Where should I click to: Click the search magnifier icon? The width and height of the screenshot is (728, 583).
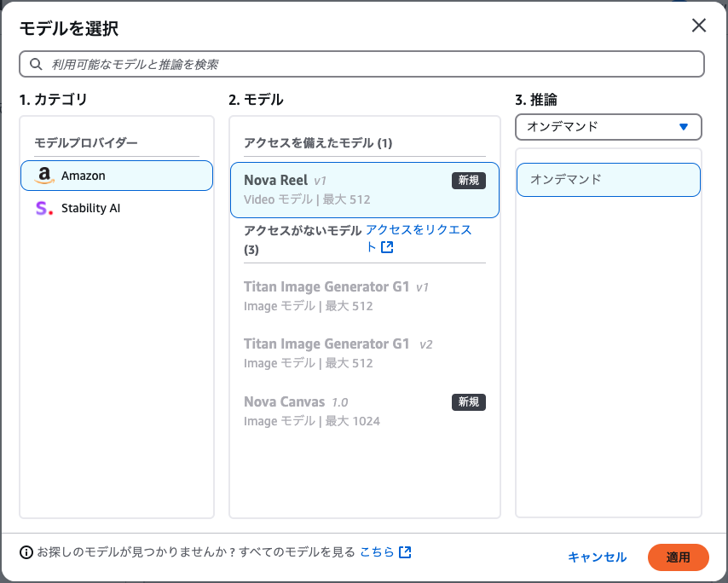coord(36,64)
